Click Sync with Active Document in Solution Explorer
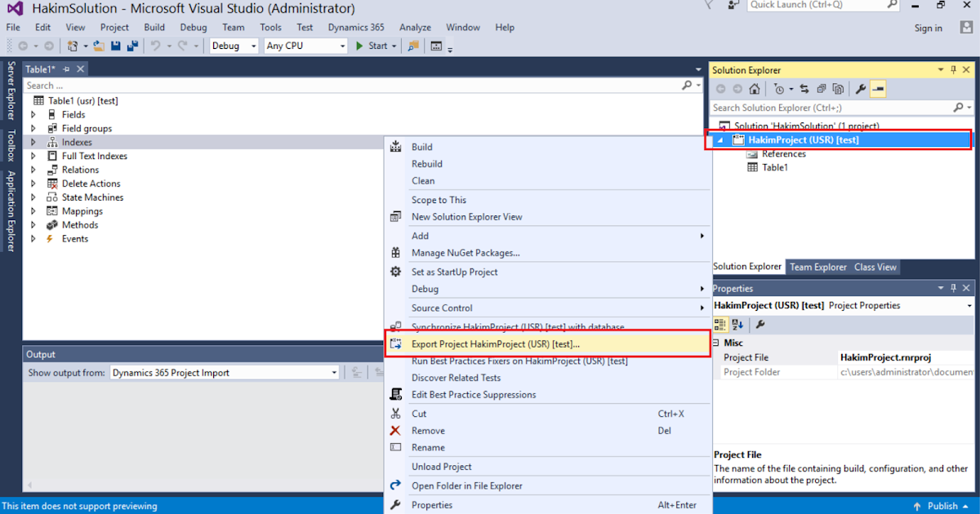This screenshot has height=514, width=980. (x=805, y=88)
